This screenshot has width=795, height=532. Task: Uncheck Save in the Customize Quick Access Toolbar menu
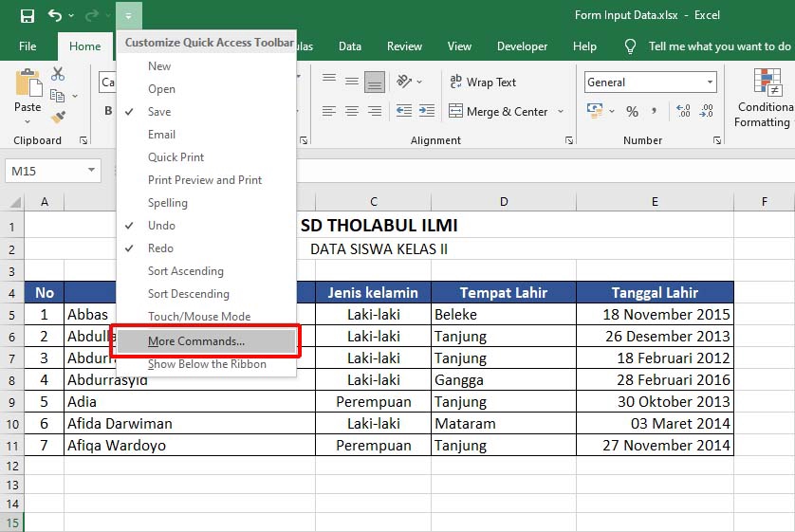(x=159, y=112)
